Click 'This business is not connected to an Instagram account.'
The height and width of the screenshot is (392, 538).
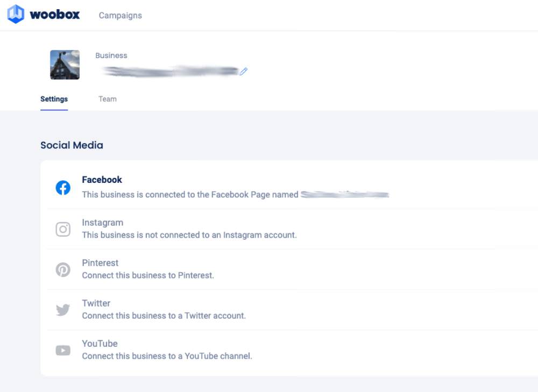189,235
